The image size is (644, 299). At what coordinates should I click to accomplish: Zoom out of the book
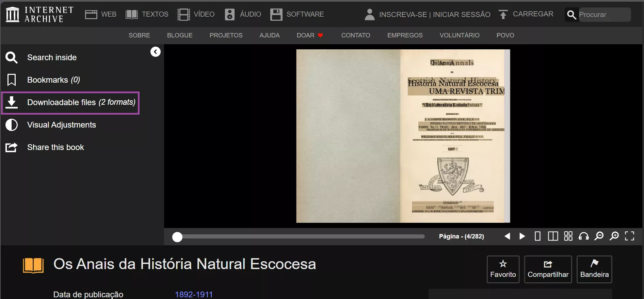[599, 236]
